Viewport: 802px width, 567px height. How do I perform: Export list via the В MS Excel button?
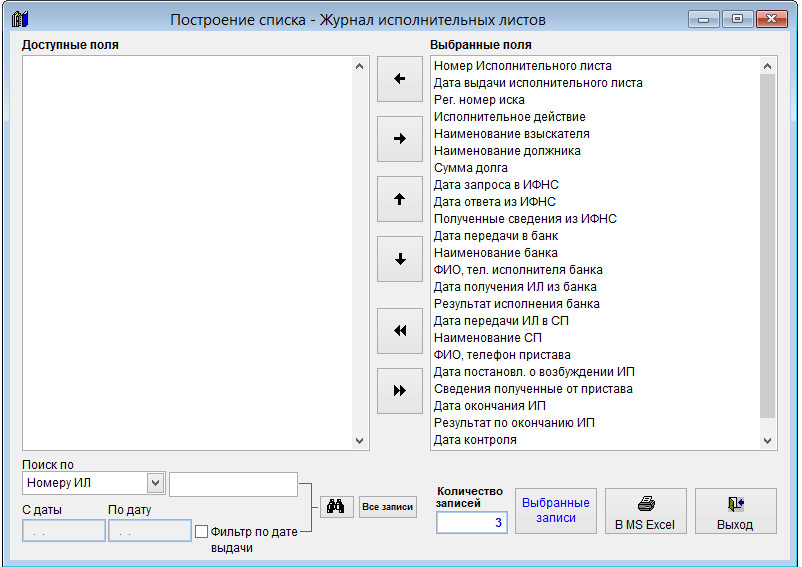point(645,511)
